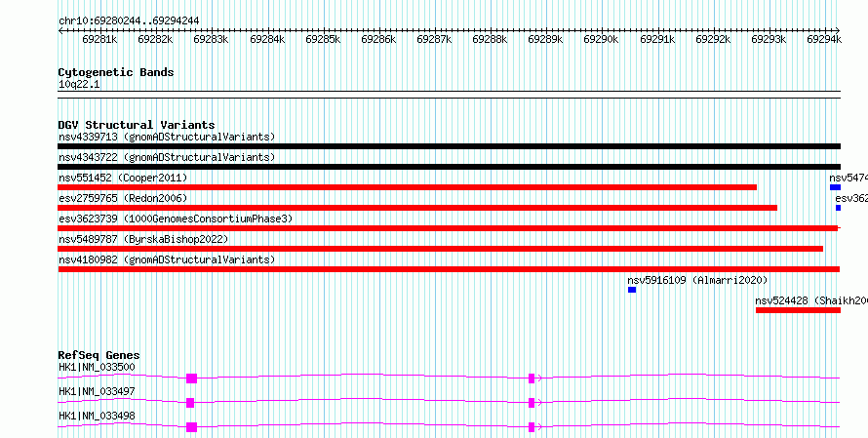Click the first exon box of HK1|NM_033500
Image resolution: width=868 pixels, height=438 pixels.
click(191, 378)
